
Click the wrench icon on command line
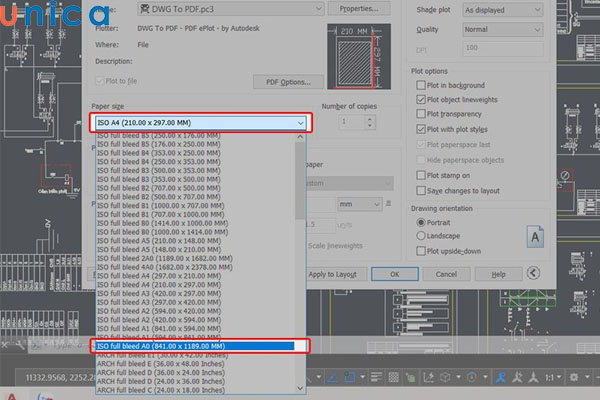20,346
